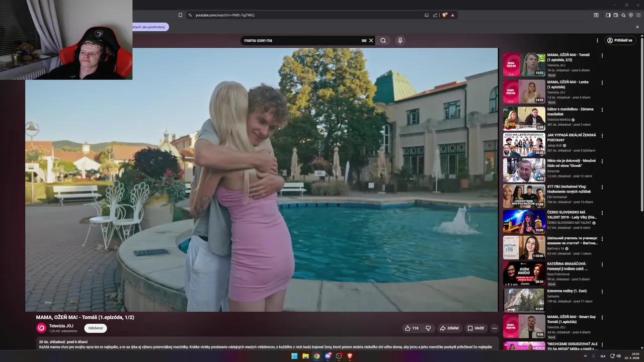The image size is (644, 362).
Task: Open the Windows Start button
Action: pos(294,356)
